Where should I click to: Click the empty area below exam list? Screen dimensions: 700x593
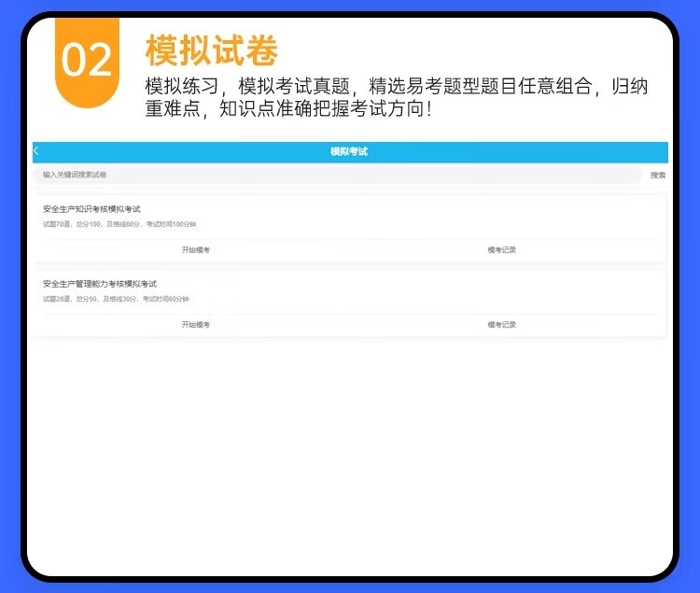[350, 448]
